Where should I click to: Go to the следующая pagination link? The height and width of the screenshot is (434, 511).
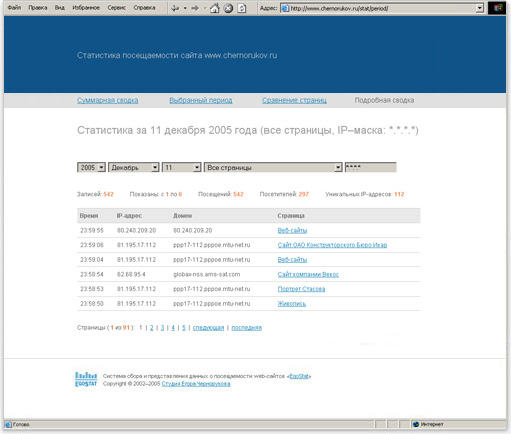pyautogui.click(x=208, y=328)
